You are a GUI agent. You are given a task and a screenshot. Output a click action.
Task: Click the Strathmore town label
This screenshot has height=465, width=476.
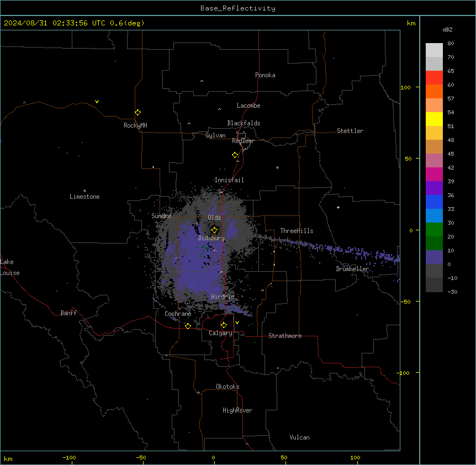(285, 336)
